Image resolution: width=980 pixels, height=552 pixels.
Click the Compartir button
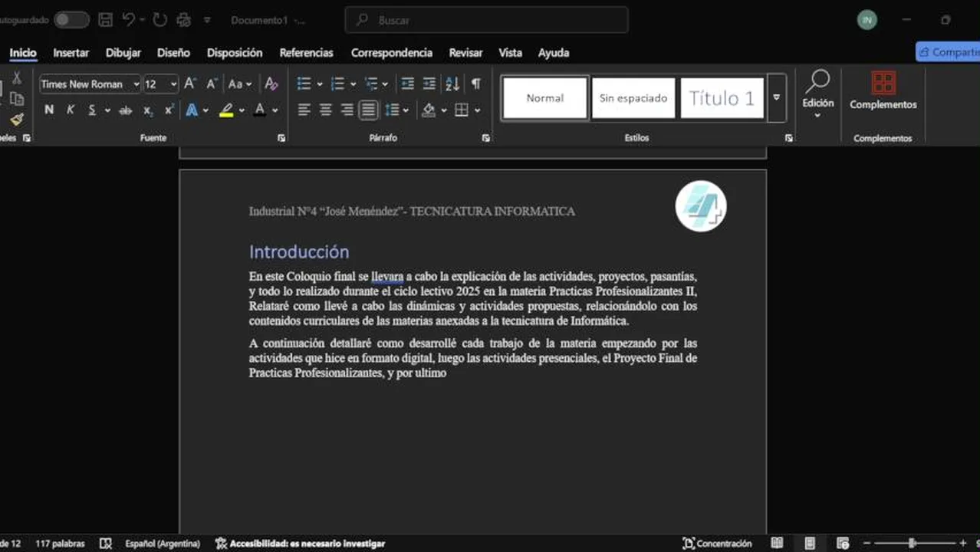pyautogui.click(x=948, y=52)
